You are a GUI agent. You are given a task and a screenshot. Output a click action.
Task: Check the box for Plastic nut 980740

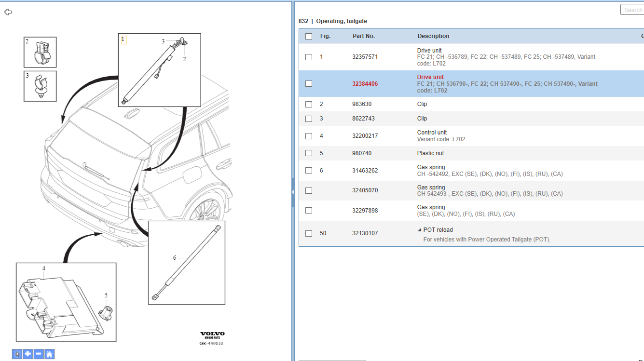(309, 153)
